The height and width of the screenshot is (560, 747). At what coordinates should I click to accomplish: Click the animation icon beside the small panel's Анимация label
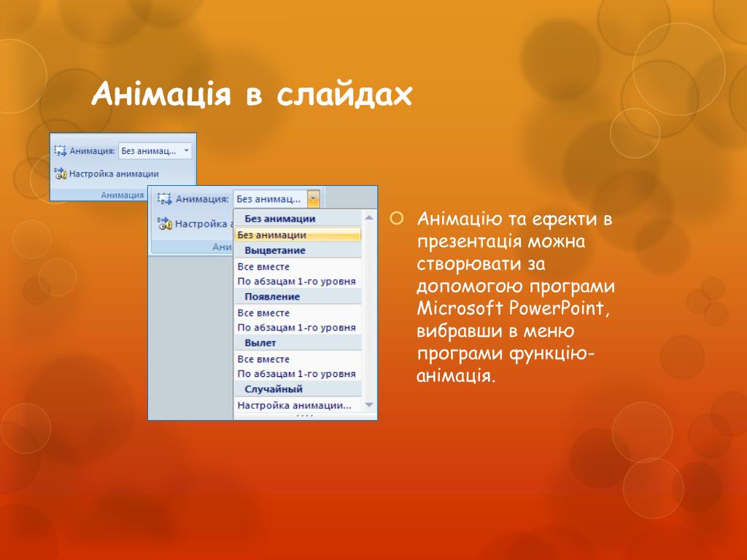click(60, 151)
